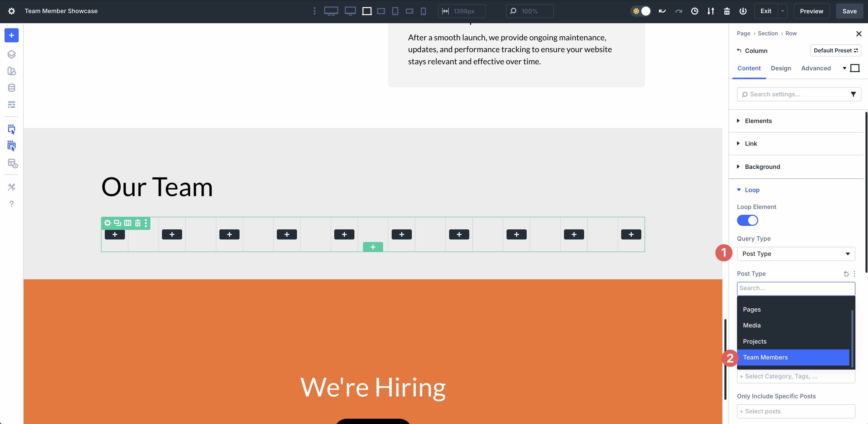The width and height of the screenshot is (868, 424).
Task: Switch to mobile portrait preview mode
Action: point(423,11)
